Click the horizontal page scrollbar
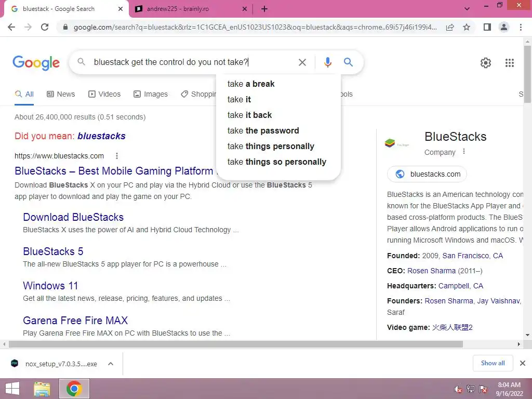The height and width of the screenshot is (399, 532). [236, 344]
